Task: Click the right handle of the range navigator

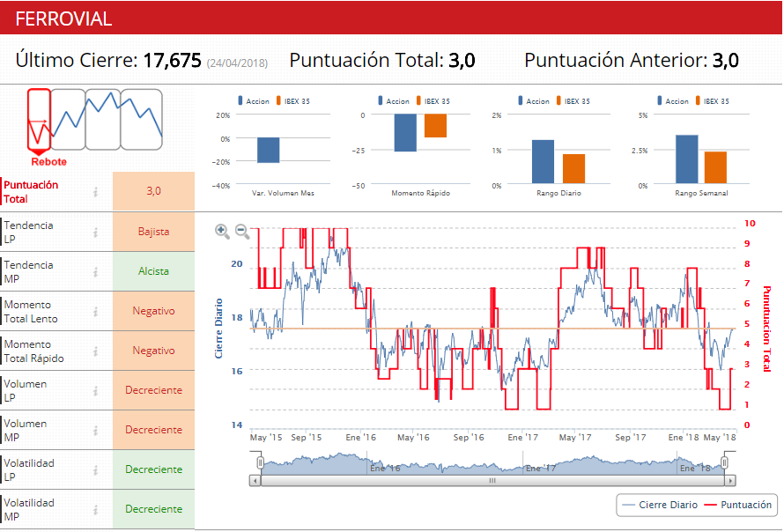Action: tap(724, 462)
